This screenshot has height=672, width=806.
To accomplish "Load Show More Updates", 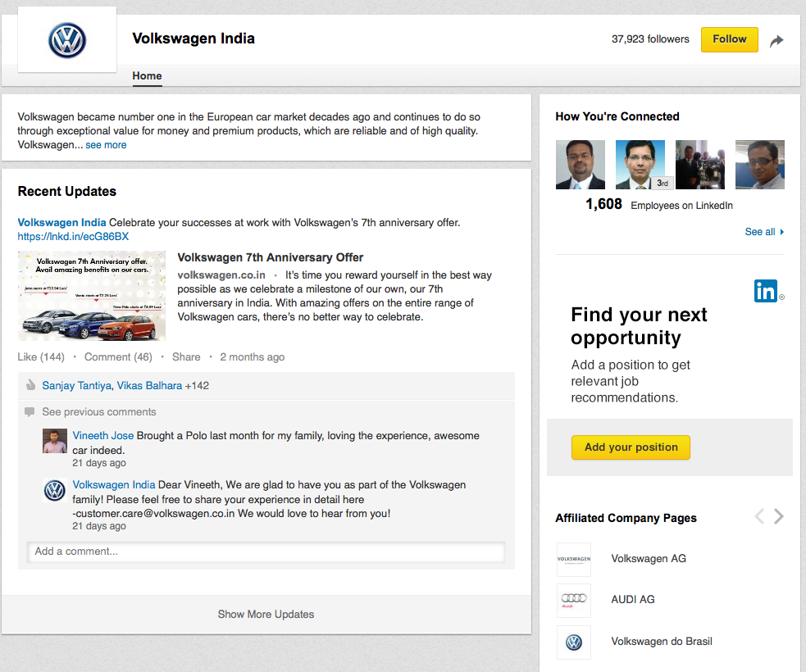I will (266, 615).
